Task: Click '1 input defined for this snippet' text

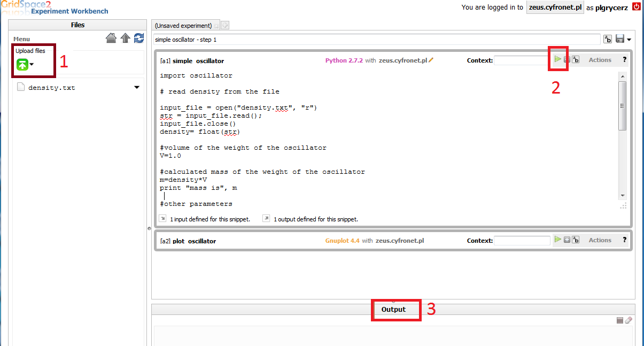Action: [x=210, y=219]
